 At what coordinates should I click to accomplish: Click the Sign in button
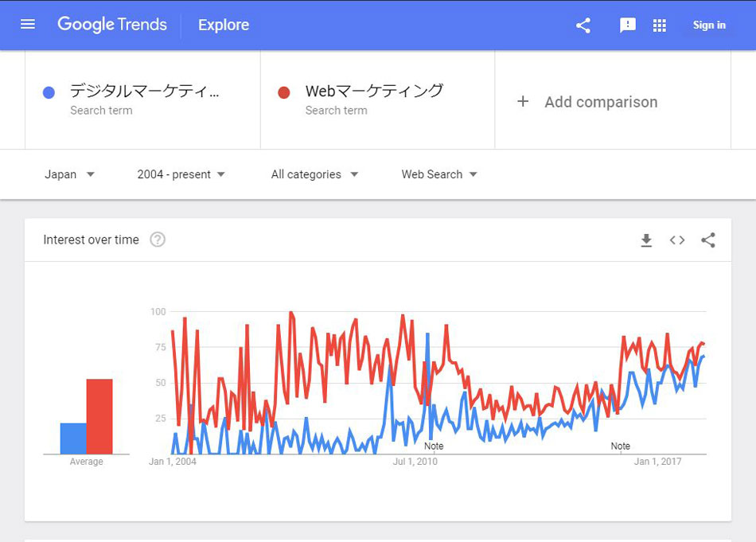pos(709,25)
